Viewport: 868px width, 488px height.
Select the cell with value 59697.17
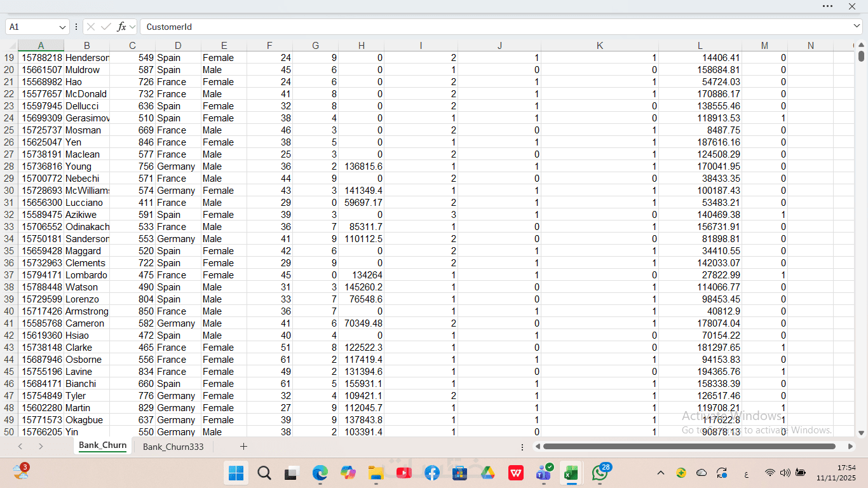point(361,203)
